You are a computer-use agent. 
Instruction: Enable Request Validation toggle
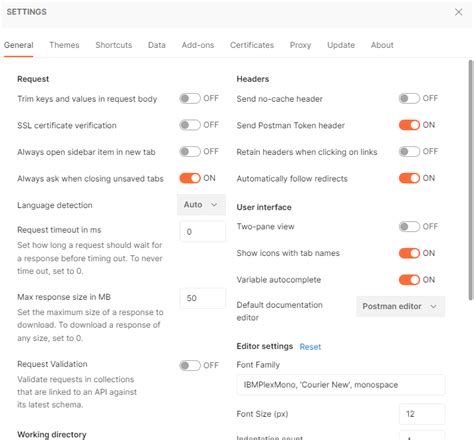[x=190, y=365]
